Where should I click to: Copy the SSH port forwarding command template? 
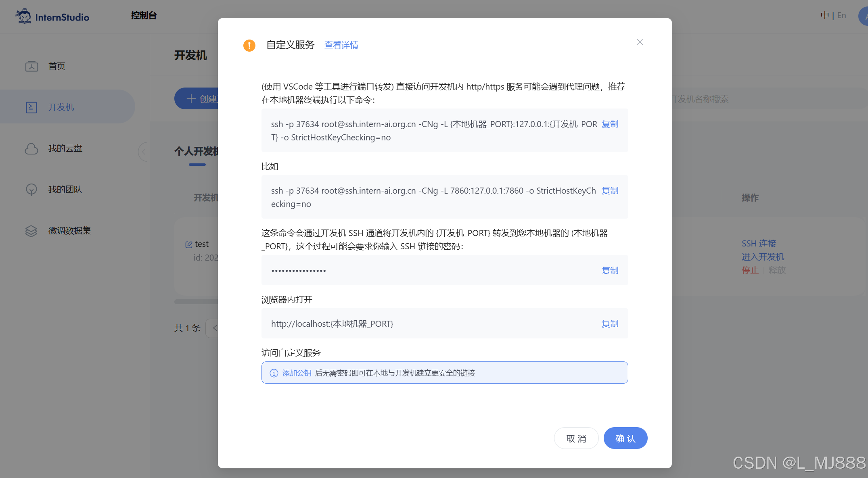click(x=610, y=124)
